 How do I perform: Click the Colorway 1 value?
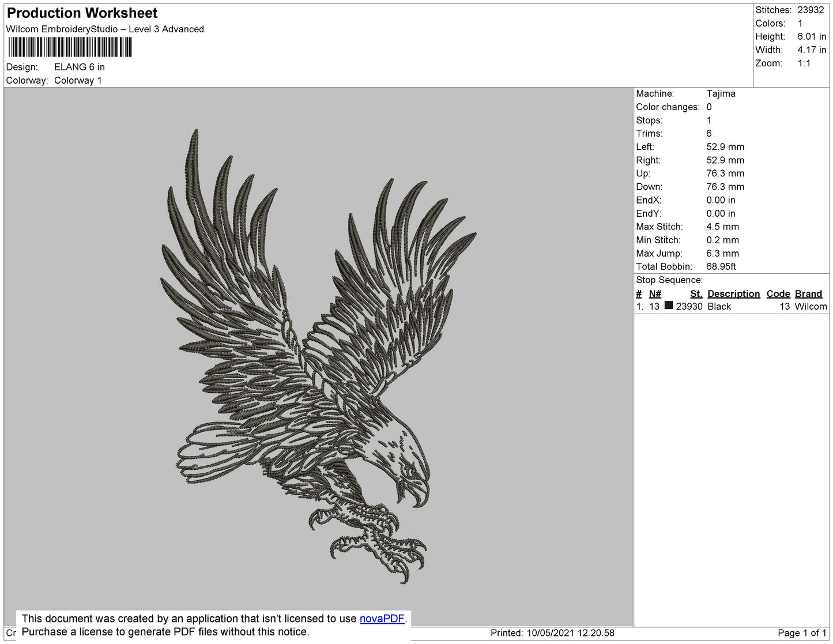coord(78,80)
